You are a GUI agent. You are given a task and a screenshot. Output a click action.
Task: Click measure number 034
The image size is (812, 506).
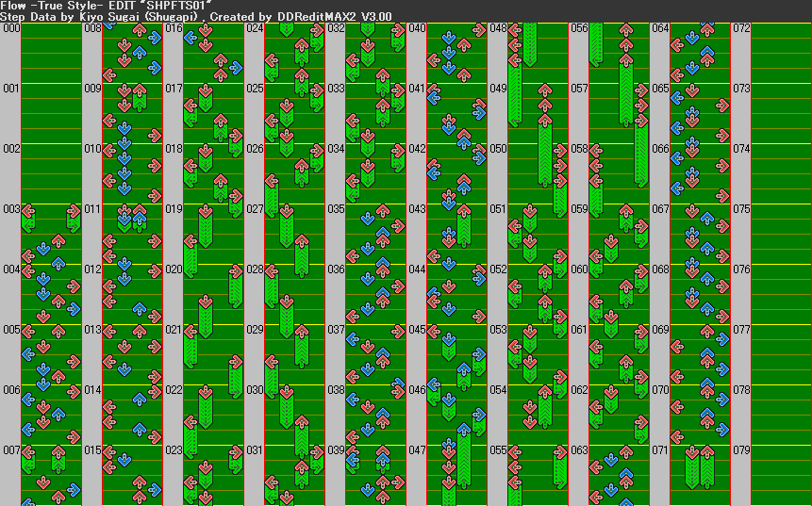[336, 149]
